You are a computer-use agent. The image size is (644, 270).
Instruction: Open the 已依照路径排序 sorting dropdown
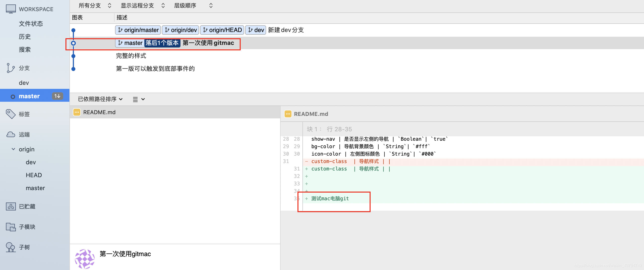[100, 99]
